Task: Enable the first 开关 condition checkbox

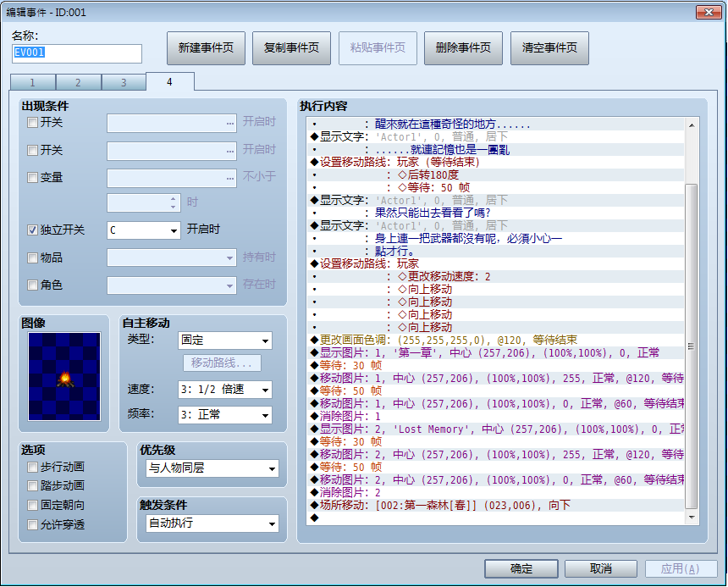Action: pos(32,123)
